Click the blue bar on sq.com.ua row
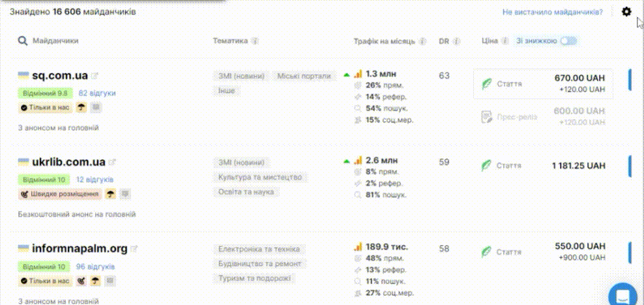The height and width of the screenshot is (305, 644). point(630,80)
